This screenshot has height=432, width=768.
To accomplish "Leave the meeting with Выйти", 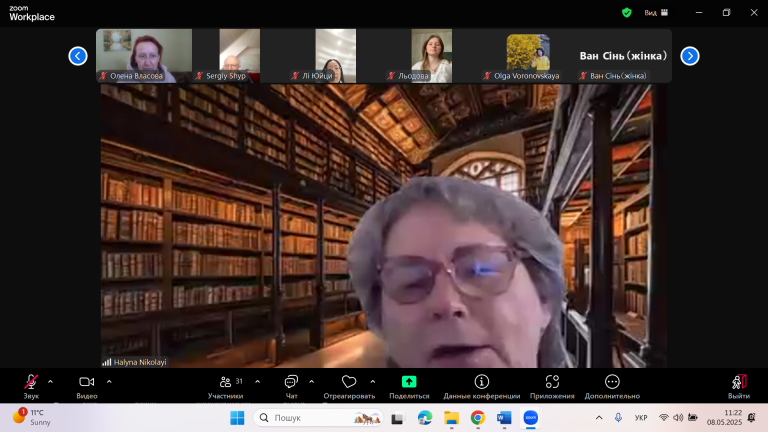I will point(739,386).
